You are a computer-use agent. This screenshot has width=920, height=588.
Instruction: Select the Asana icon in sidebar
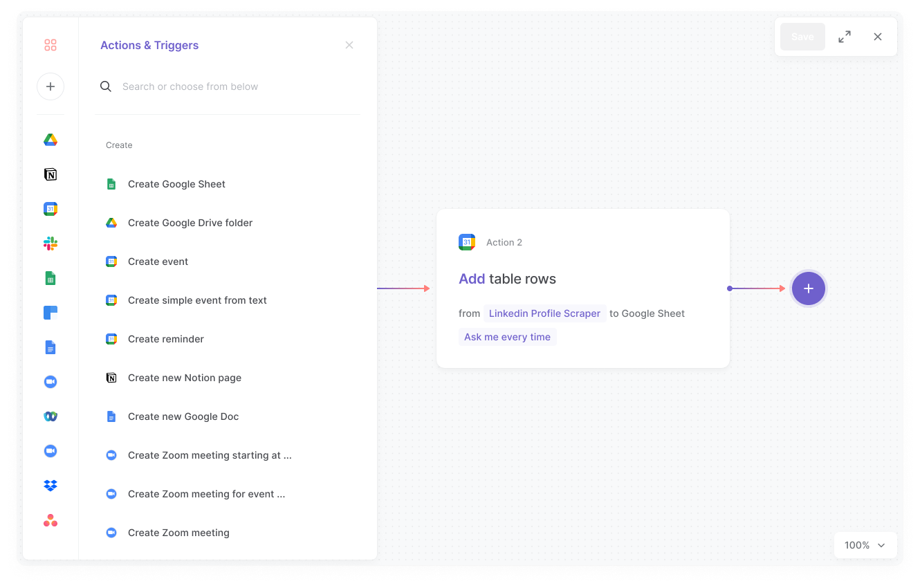[x=50, y=520]
